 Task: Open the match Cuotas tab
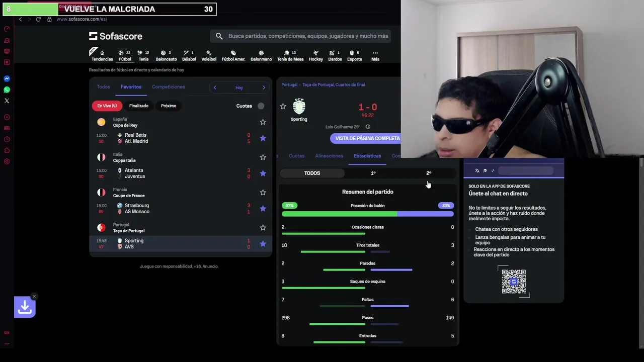pos(296,156)
